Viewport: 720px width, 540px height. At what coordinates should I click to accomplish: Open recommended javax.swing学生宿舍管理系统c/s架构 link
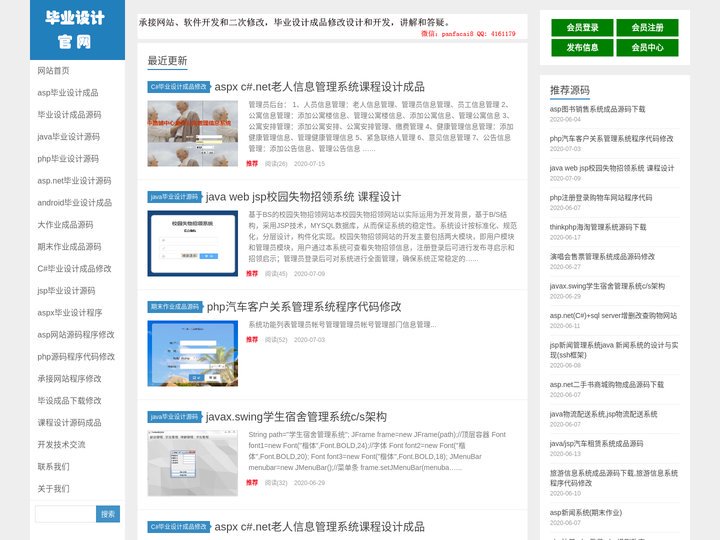tap(607, 286)
